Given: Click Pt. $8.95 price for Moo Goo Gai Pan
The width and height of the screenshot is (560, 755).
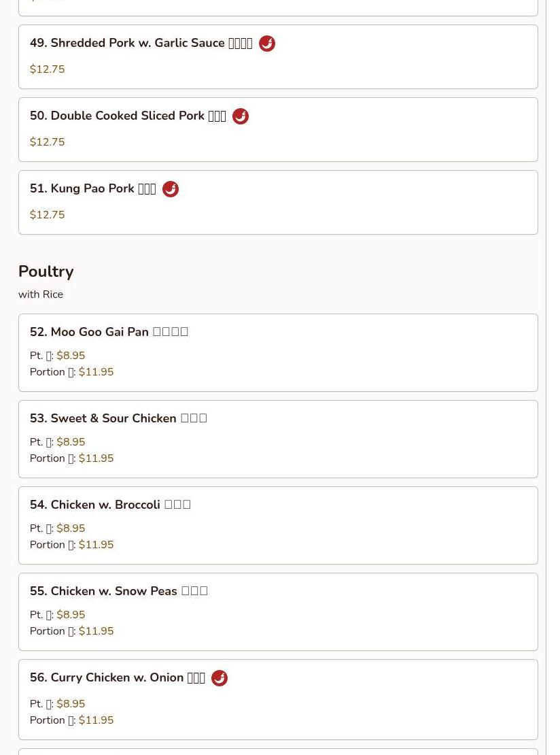Looking at the screenshot, I should pos(71,355).
